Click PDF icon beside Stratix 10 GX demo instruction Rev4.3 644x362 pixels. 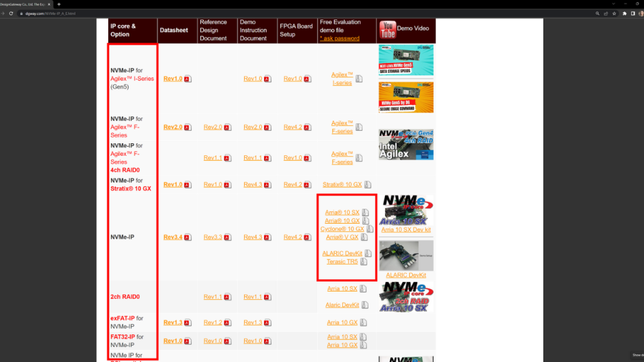[268, 185]
